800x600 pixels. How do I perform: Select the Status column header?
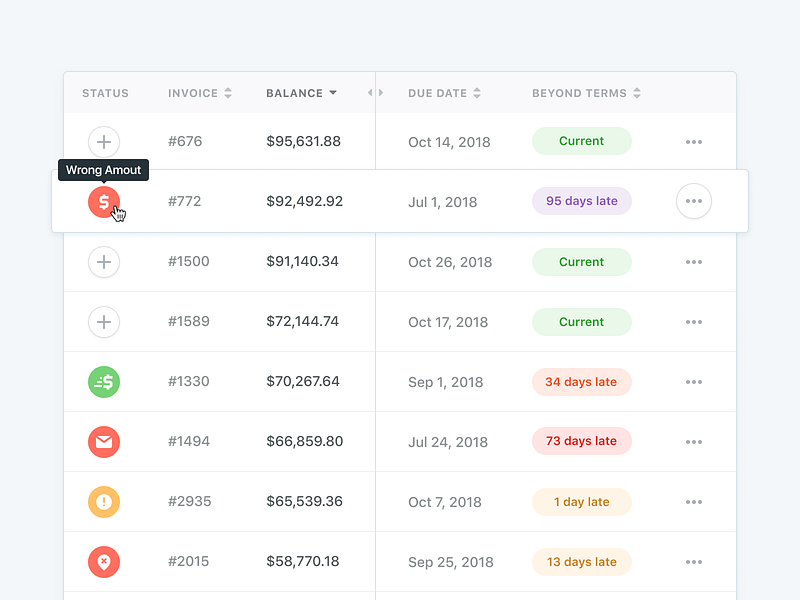coord(105,93)
